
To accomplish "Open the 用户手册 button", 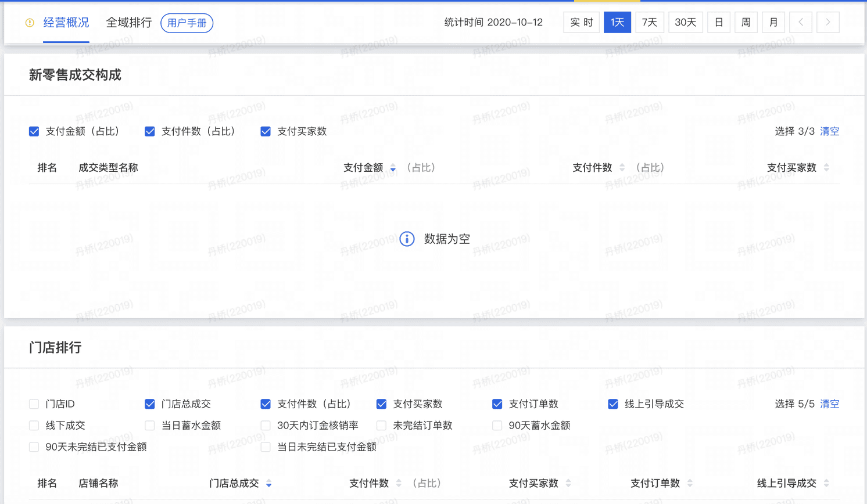I will pos(187,23).
